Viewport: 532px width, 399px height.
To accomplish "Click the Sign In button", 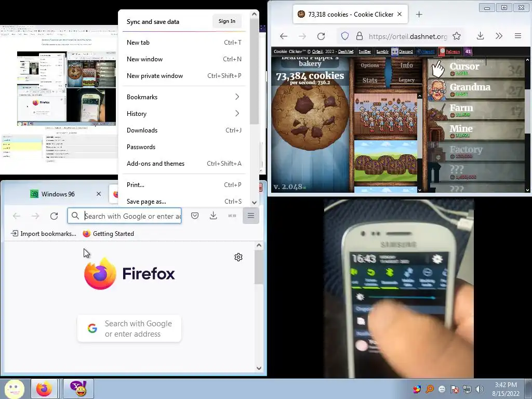I will click(x=227, y=21).
